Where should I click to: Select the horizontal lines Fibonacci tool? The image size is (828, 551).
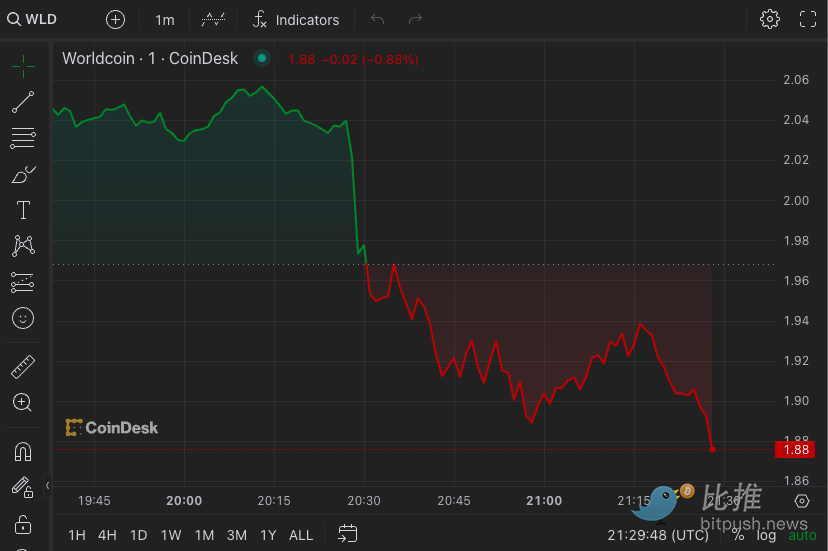(23, 138)
